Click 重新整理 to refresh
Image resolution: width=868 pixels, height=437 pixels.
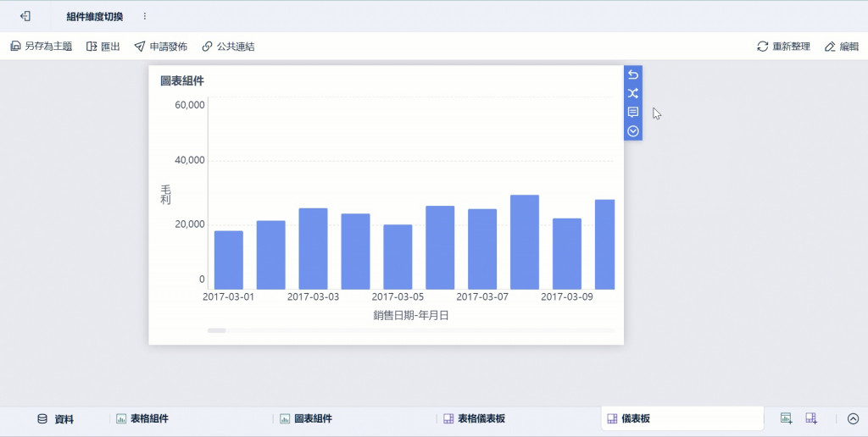click(x=783, y=47)
